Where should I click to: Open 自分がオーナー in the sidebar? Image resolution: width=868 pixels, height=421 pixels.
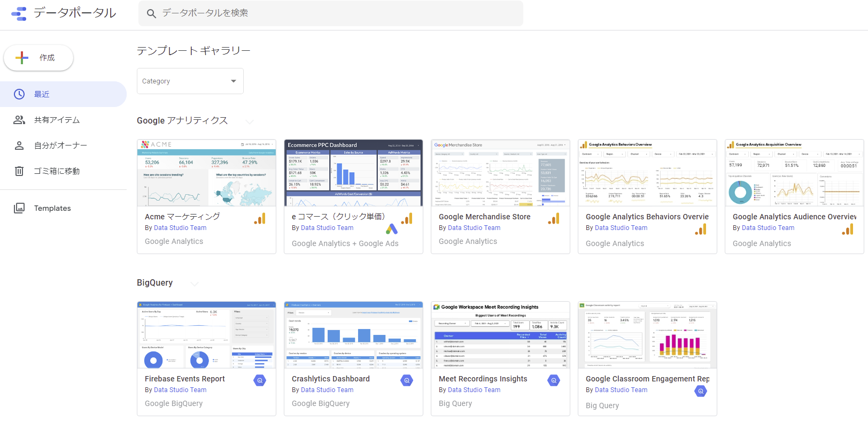(x=63, y=146)
